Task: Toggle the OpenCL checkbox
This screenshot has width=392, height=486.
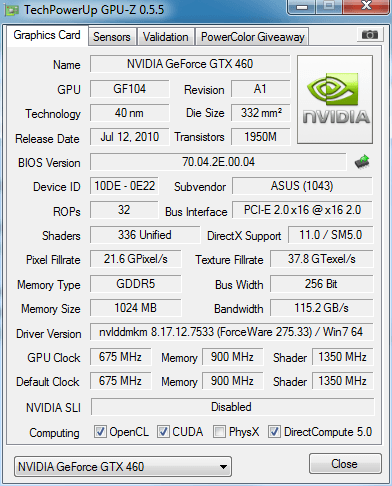Action: coord(100,431)
